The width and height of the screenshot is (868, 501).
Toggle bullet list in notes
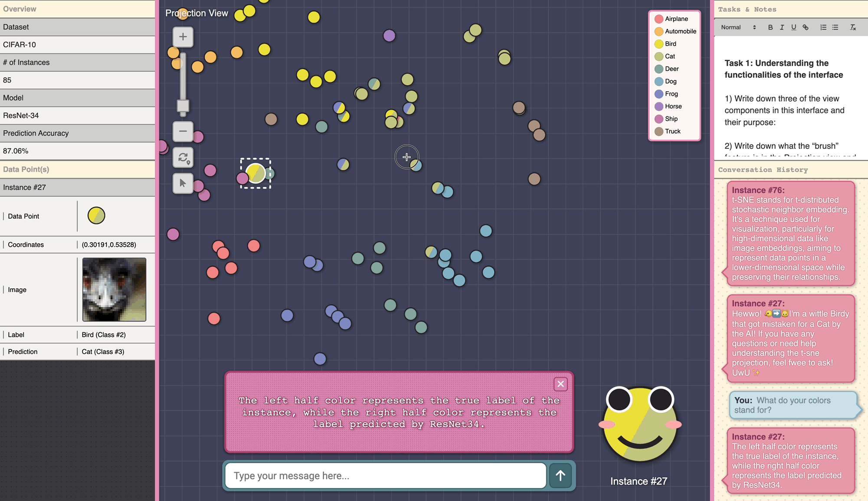tap(835, 27)
